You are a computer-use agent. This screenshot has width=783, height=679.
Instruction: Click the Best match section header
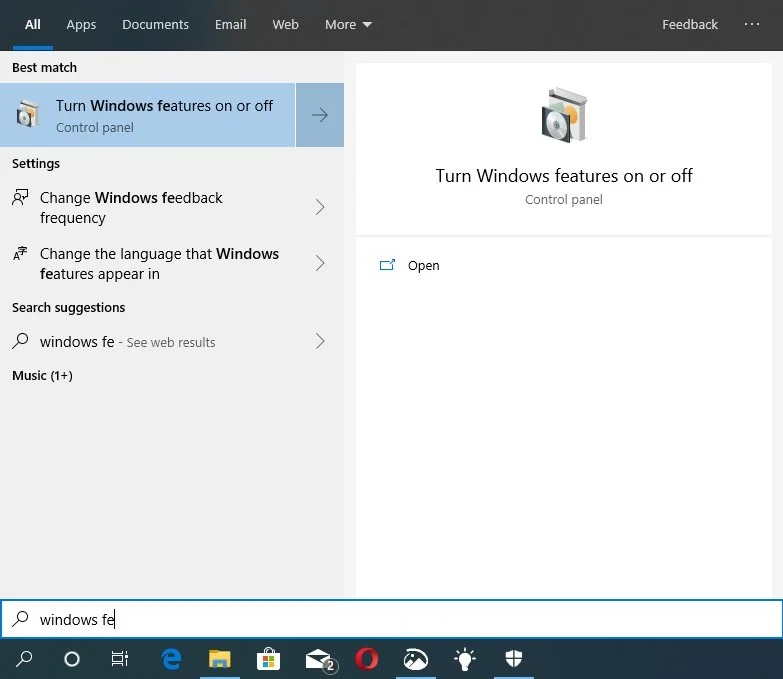point(44,67)
